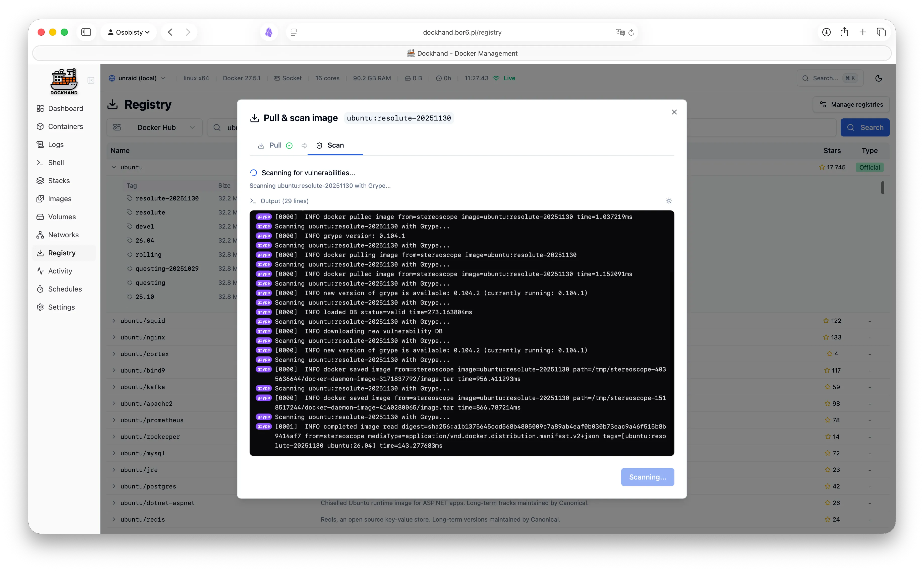The height and width of the screenshot is (571, 924).
Task: Collapse the sidebar with the panel toggle
Action: pos(90,81)
